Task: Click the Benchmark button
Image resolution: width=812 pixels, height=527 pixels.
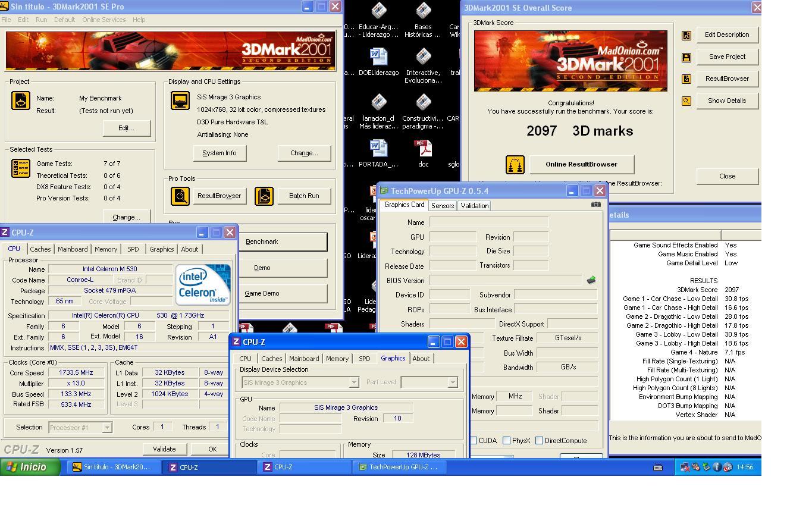Action: [x=283, y=241]
